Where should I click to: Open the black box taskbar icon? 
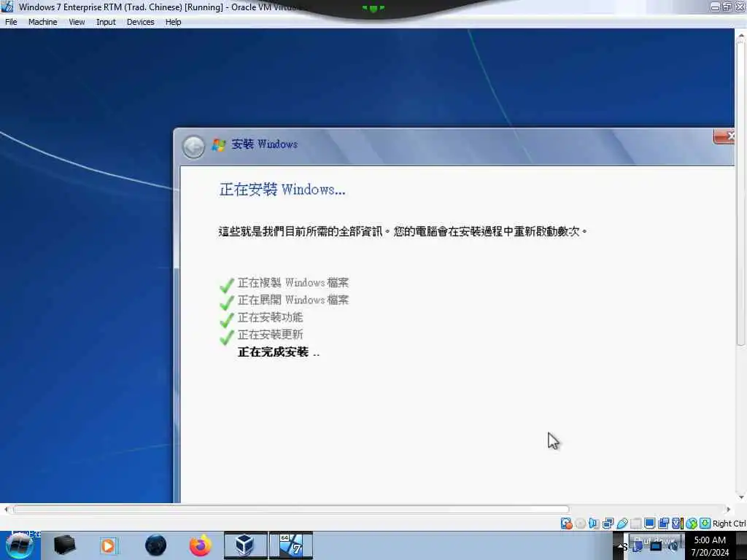click(x=64, y=545)
